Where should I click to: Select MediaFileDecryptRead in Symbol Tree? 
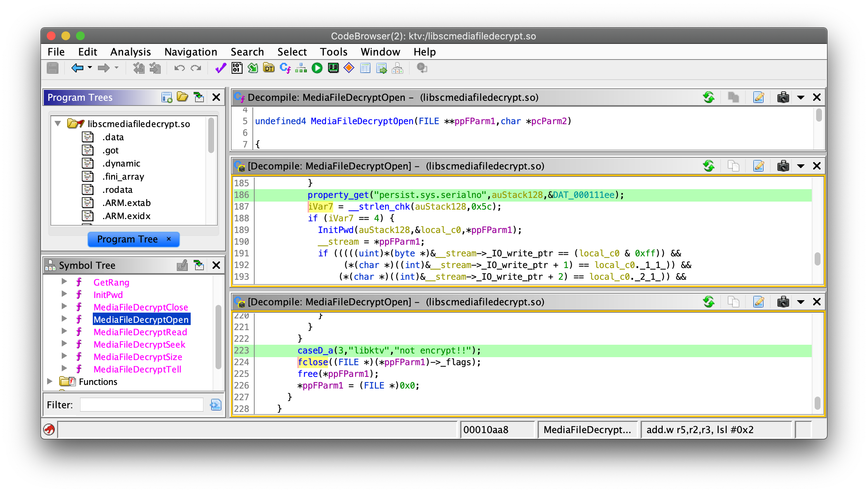140,332
